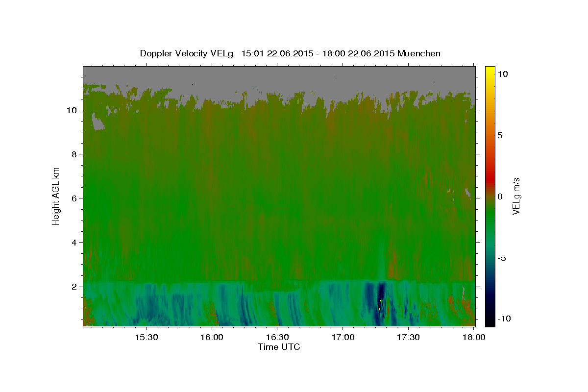The height and width of the screenshot is (392, 588).
Task: Click the '16:00' time tick label
Action: click(x=212, y=337)
